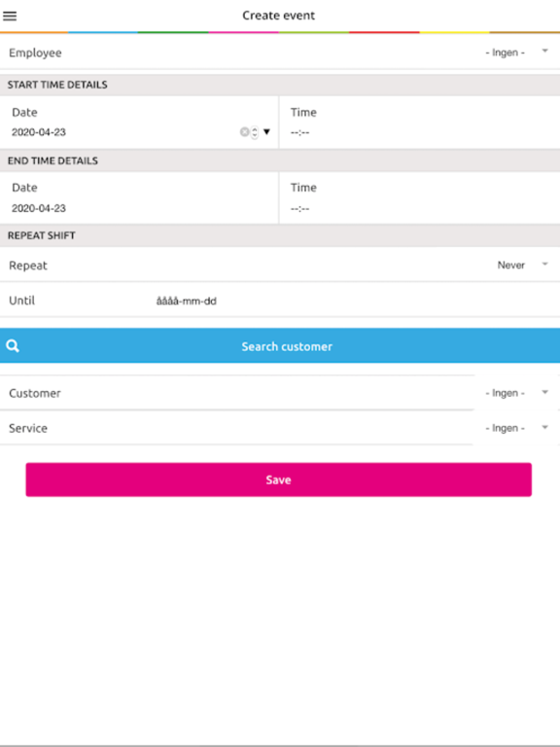Save the event
Image resolution: width=560 pixels, height=747 pixels.
(279, 480)
